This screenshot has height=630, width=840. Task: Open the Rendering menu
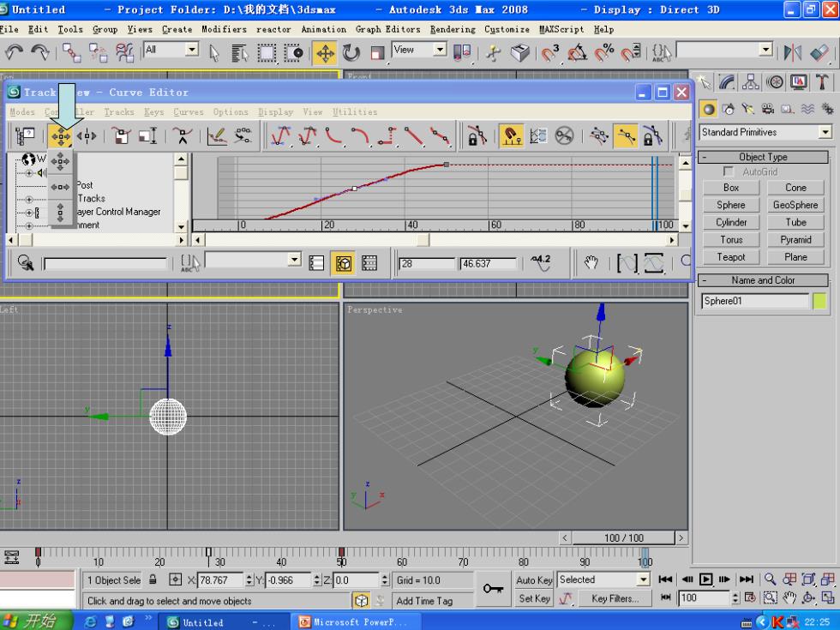point(453,29)
